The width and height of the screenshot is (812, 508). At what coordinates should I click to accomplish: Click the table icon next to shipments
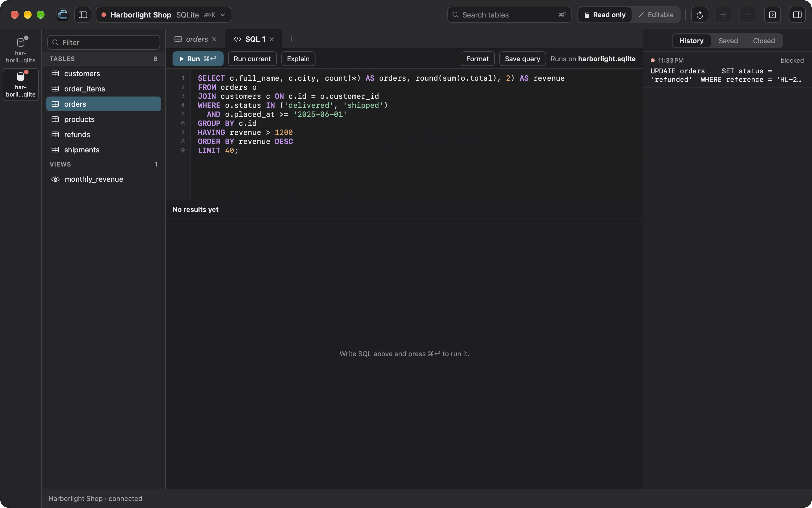55,150
